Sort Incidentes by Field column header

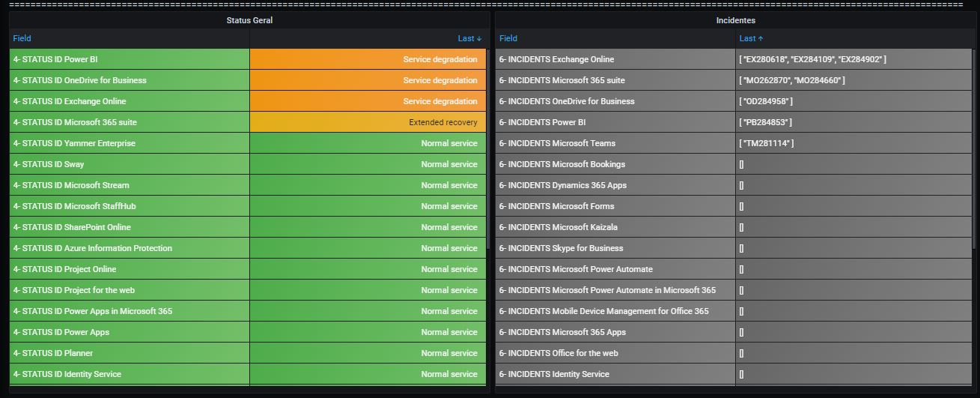[x=508, y=38]
